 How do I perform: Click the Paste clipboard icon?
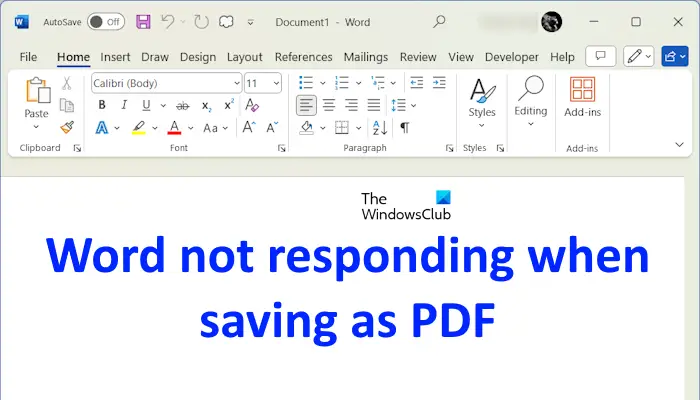pos(38,91)
